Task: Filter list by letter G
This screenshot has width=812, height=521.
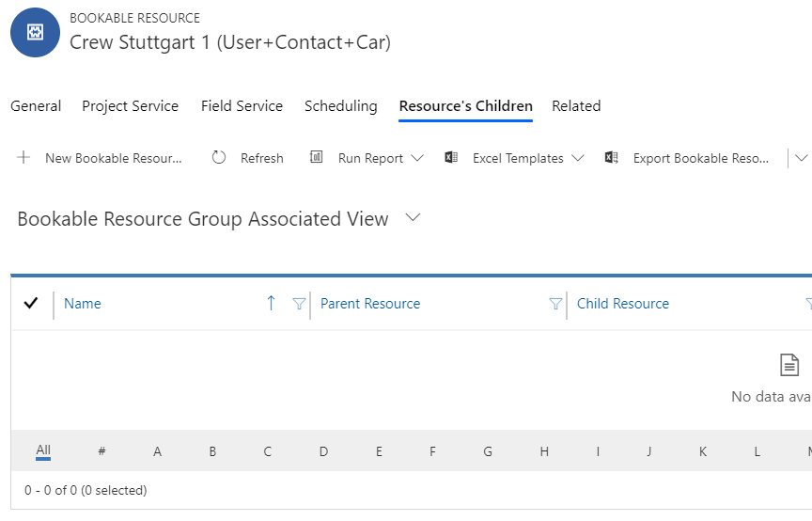Action: [488, 451]
